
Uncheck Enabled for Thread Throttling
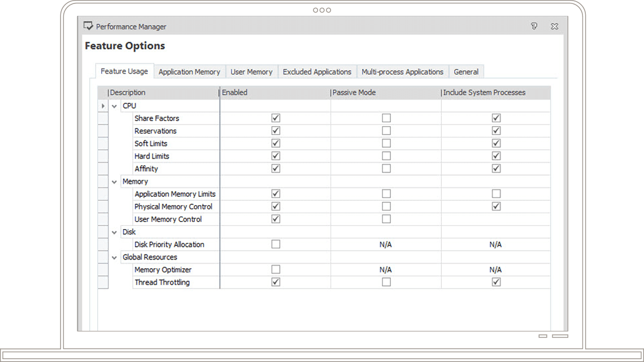(x=276, y=282)
